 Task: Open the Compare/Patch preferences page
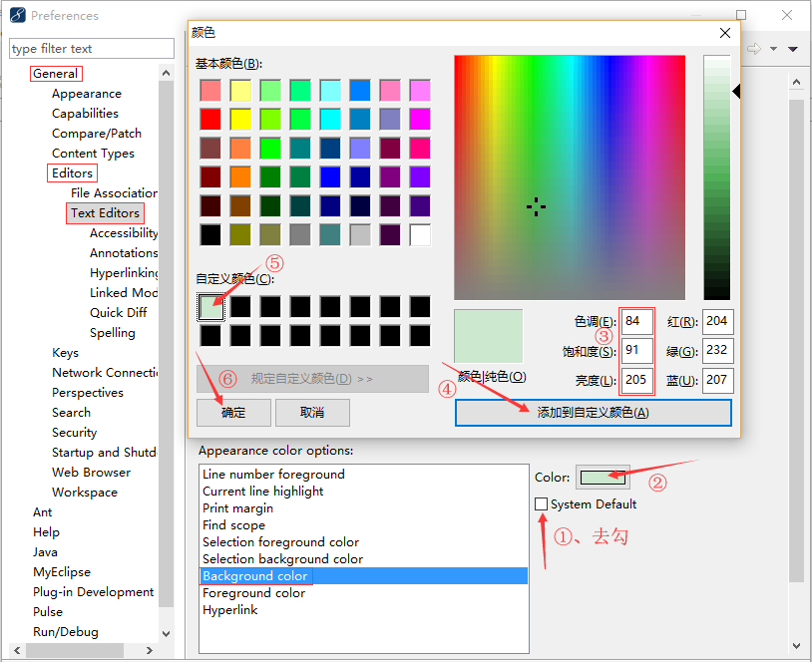click(97, 134)
